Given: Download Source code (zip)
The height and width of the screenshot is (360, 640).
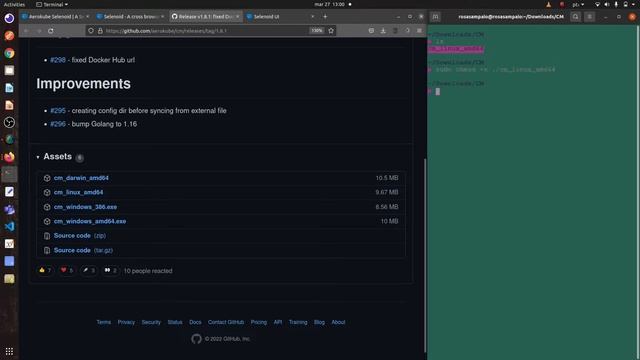Looking at the screenshot, I should pyautogui.click(x=80, y=236).
